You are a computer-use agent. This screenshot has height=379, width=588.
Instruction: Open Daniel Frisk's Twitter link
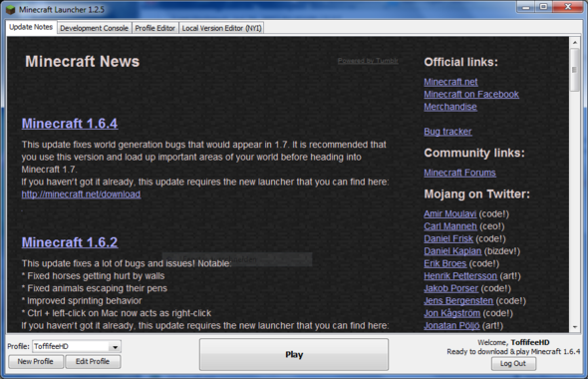click(448, 238)
